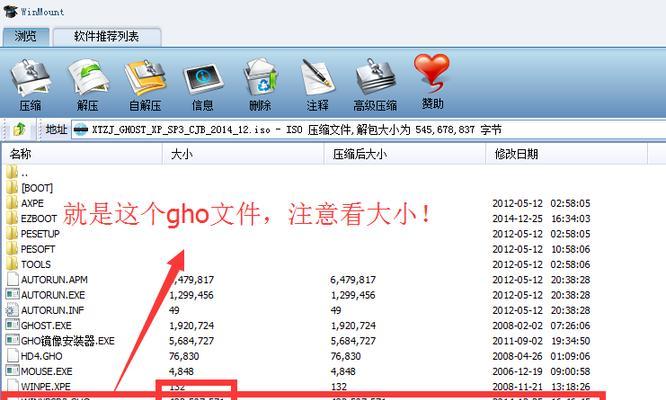The height and width of the screenshot is (400, 666).
Task: Click the red heart 赞助 icon
Action: point(432,73)
